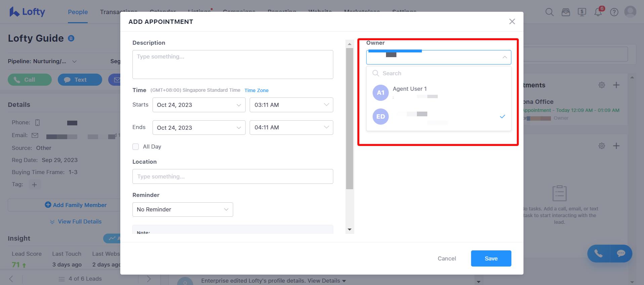Click the search magnifier icon in header
644x285 pixels.
pos(549,12)
